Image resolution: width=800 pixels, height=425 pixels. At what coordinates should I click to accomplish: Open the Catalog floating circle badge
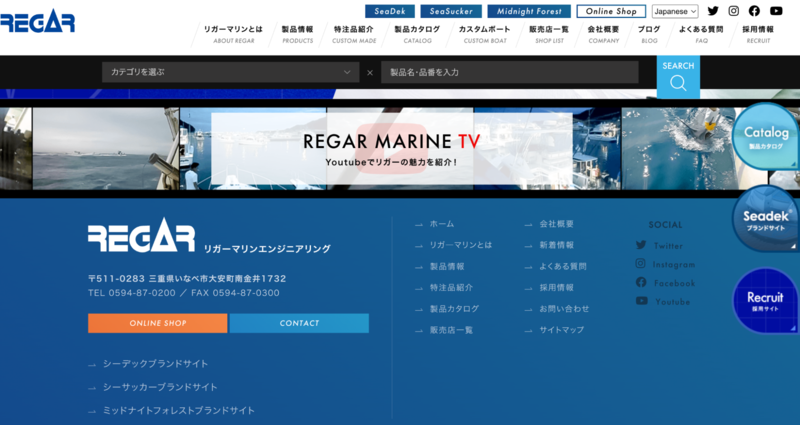click(765, 137)
